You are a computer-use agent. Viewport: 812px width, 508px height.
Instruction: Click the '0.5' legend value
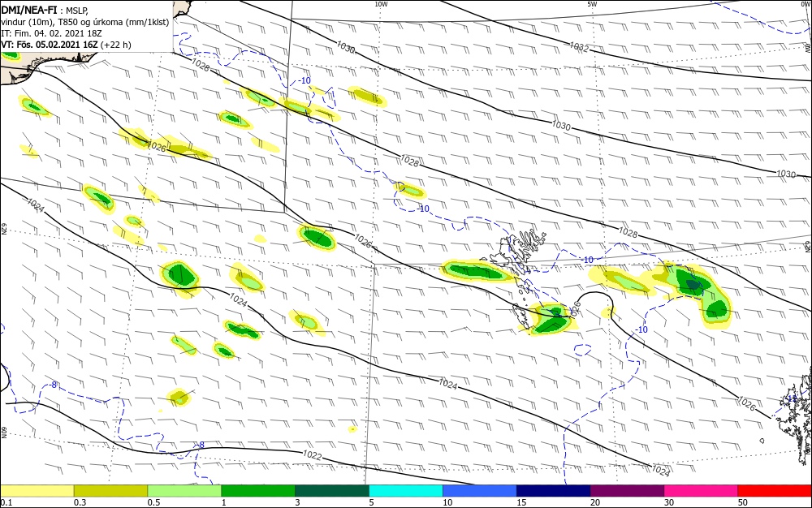(x=153, y=502)
